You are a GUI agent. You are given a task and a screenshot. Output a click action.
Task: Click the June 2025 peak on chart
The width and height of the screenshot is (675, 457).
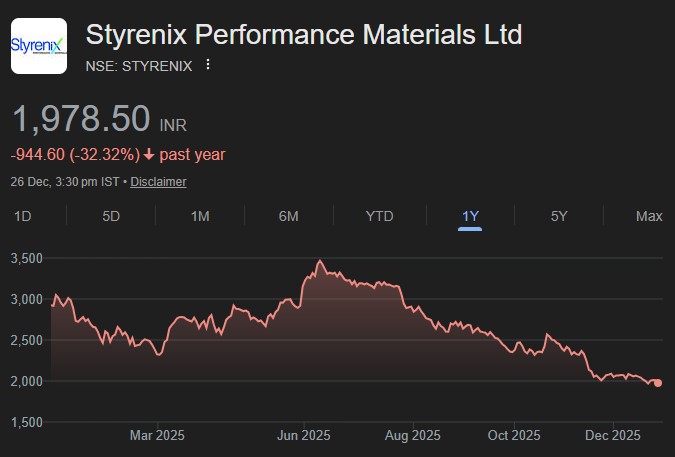(319, 261)
